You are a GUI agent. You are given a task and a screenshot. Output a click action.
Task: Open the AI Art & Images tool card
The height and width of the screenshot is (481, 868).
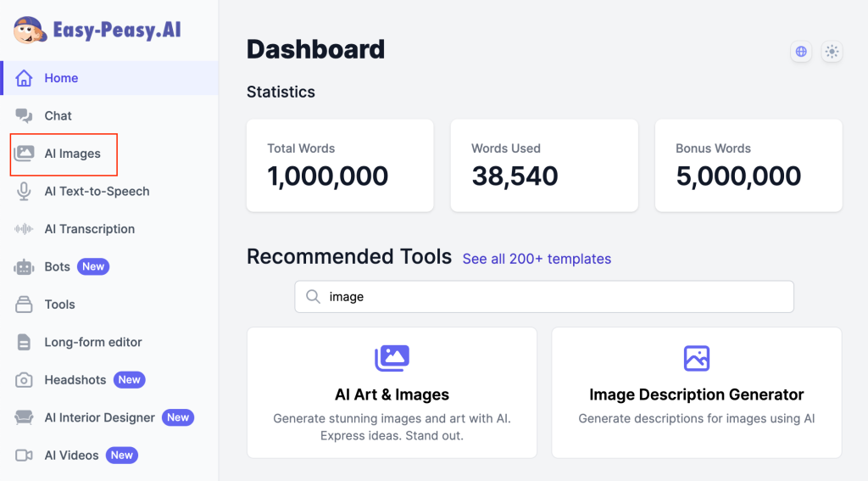392,393
